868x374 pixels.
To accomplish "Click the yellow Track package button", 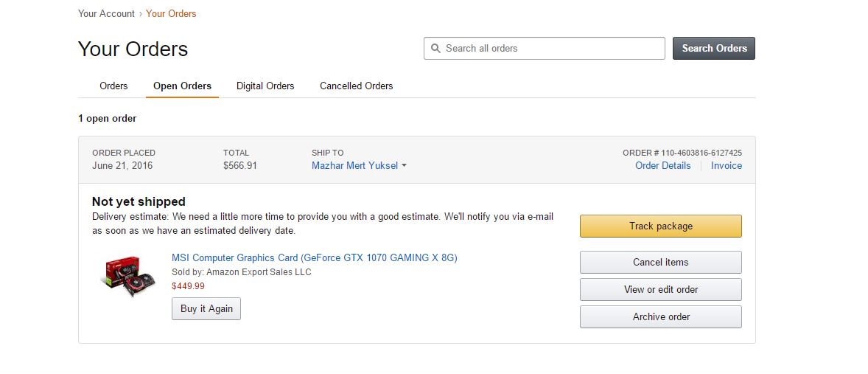I will [661, 226].
